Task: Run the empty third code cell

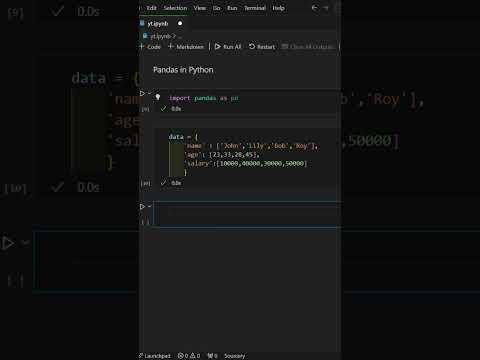Action: [x=142, y=207]
